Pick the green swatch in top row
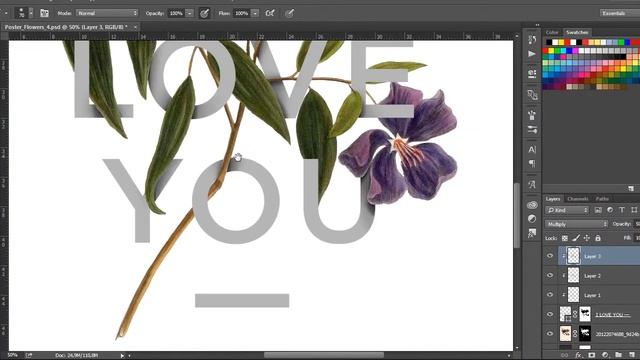This screenshot has width=640, height=360. [622, 42]
